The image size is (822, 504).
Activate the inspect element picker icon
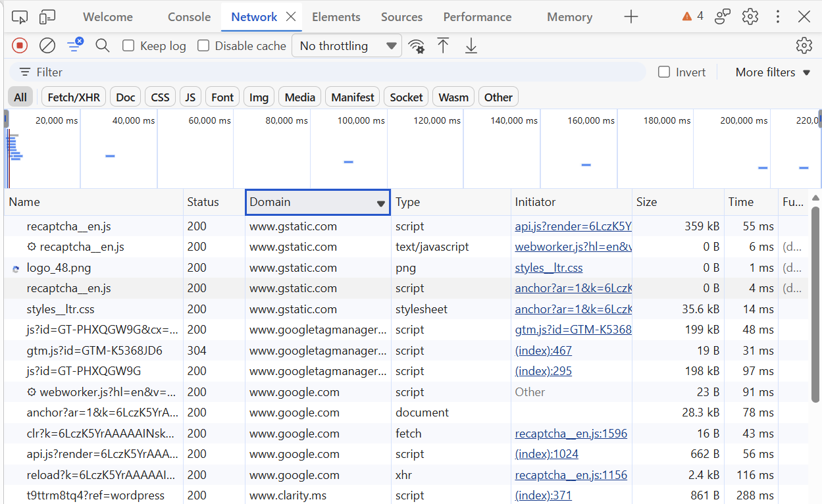coord(20,16)
